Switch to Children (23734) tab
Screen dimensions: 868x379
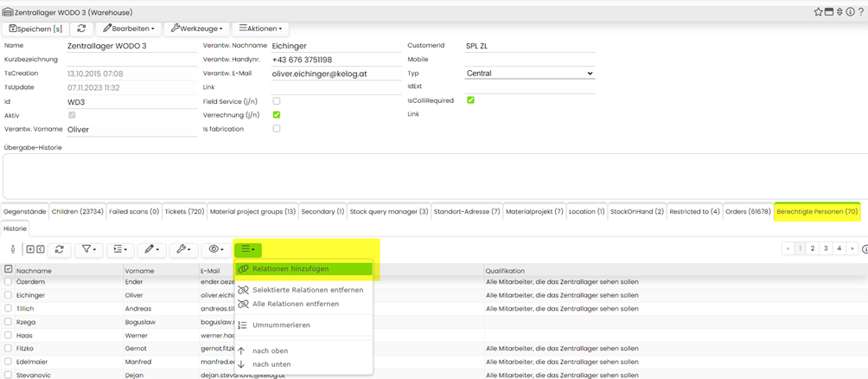click(x=78, y=211)
